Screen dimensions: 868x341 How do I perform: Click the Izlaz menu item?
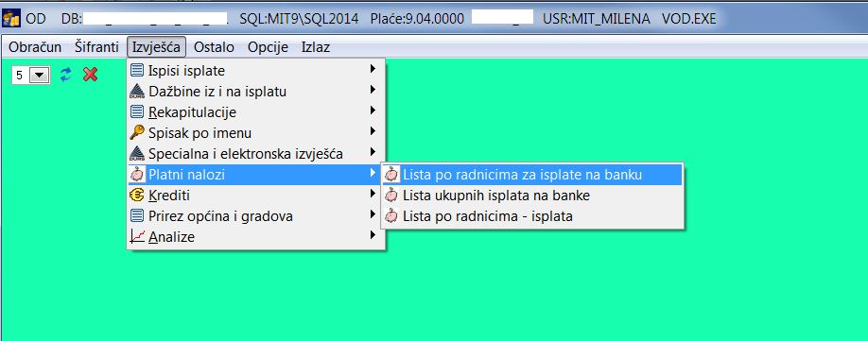point(316,47)
